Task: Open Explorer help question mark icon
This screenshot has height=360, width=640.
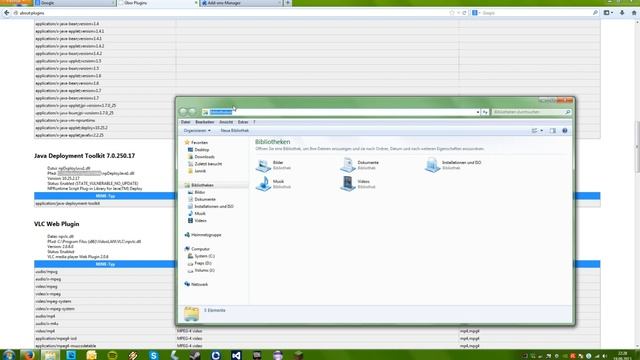Action: pos(564,131)
